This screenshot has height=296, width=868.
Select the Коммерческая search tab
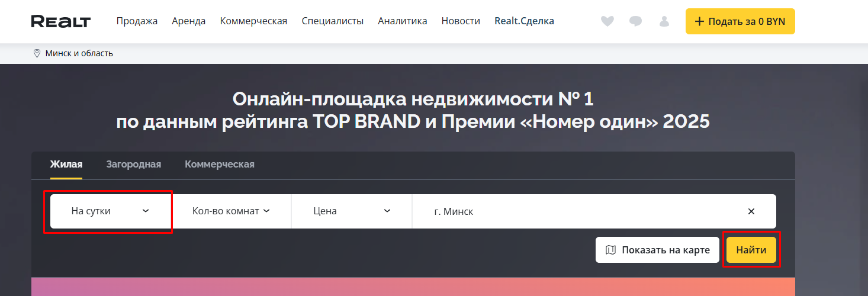click(219, 165)
